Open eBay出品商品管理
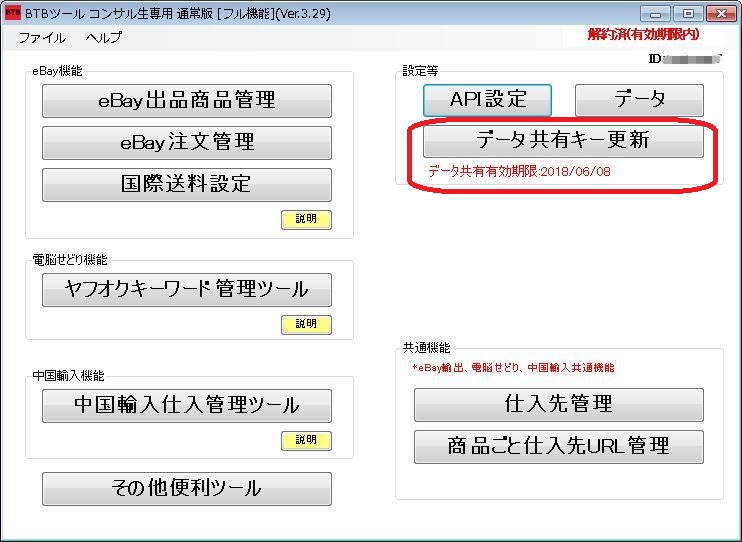742x542 pixels. tap(187, 101)
